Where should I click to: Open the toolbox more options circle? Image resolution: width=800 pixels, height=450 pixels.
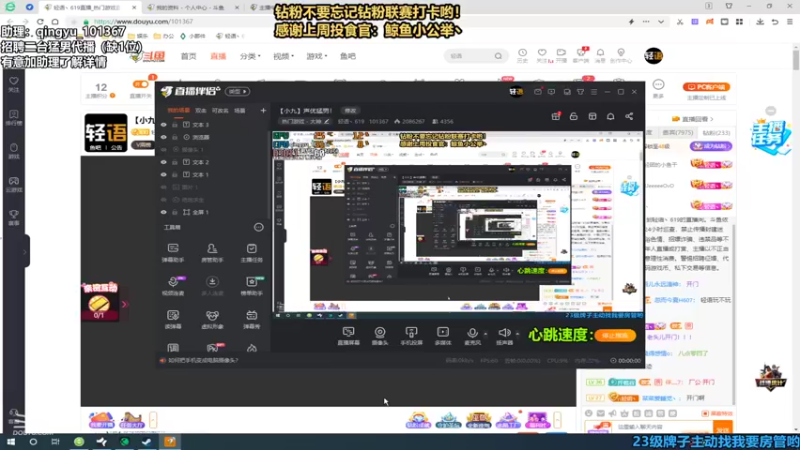259,227
